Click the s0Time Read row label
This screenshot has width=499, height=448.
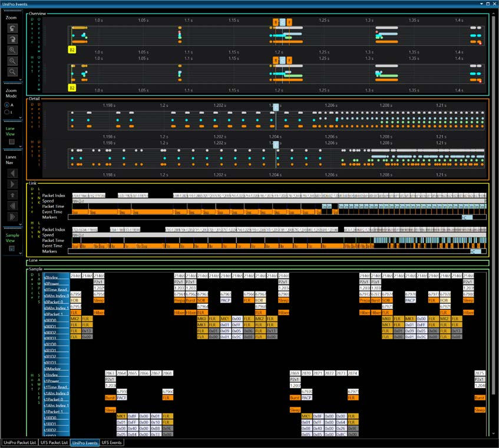(56, 290)
